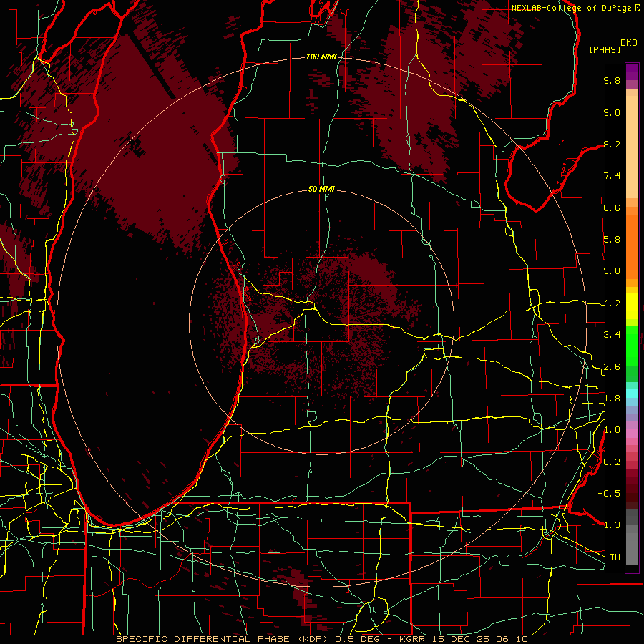Pick the purple segment at the color bar top
The height and width of the screenshot is (644, 644).
coord(632,72)
